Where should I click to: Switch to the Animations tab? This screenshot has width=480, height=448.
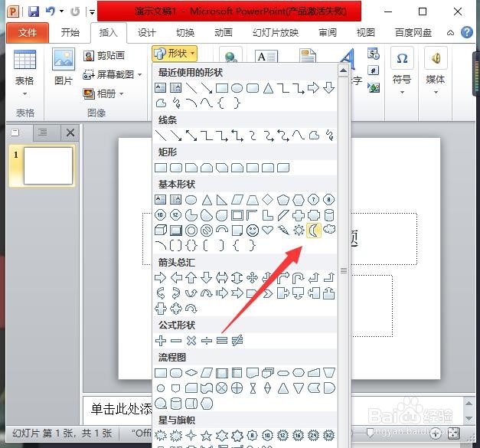224,32
